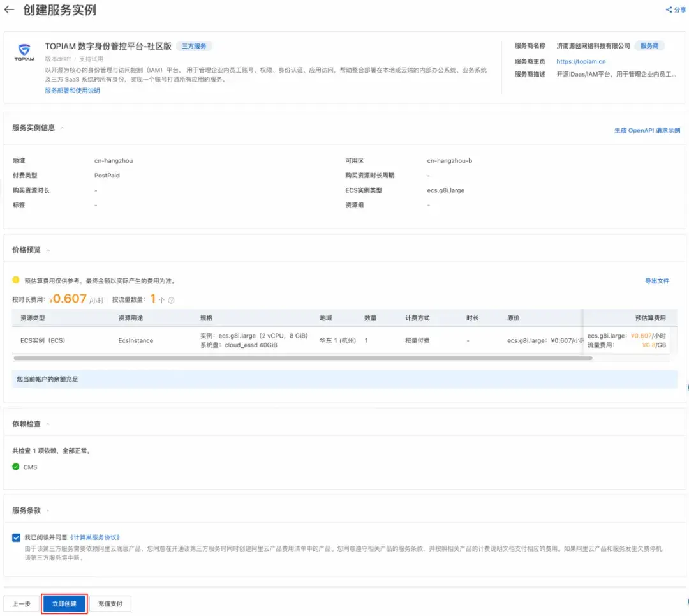Click the 华东 1 (杭州) table cell
This screenshot has height=616, width=689.
pyautogui.click(x=337, y=340)
